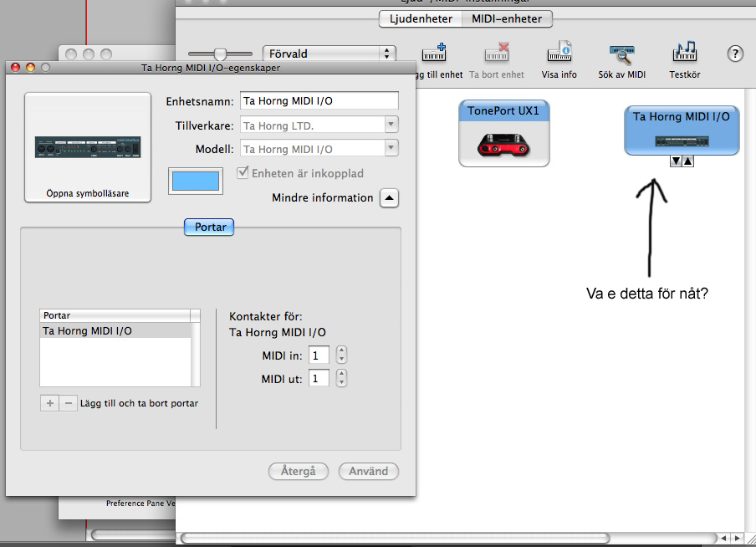Click the Ta bort enhet toolbar icon
Image resolution: width=756 pixels, height=547 pixels.
[497, 52]
